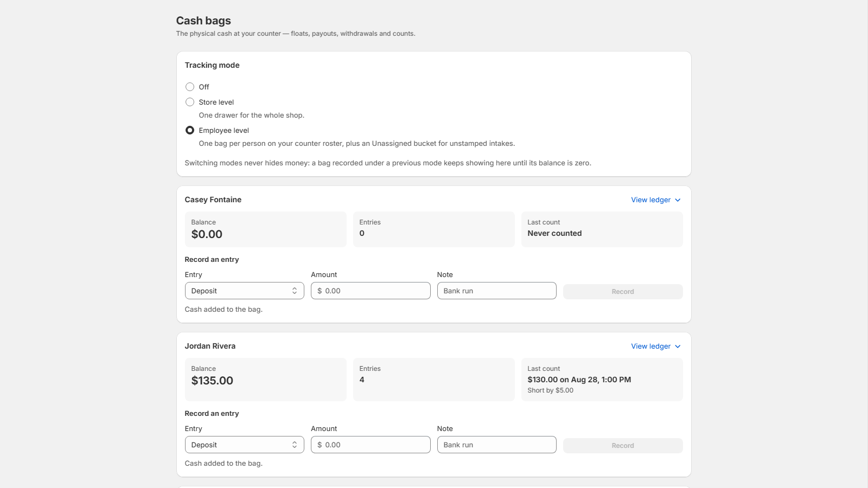868x488 pixels.
Task: Click the page subtitle about physical cash
Action: point(296,34)
